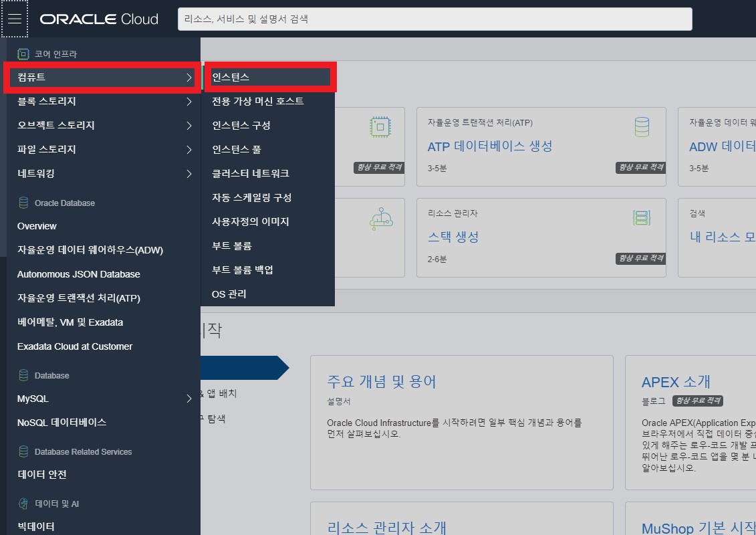
Task: Select 클러스터 네트워크
Action: pos(250,174)
